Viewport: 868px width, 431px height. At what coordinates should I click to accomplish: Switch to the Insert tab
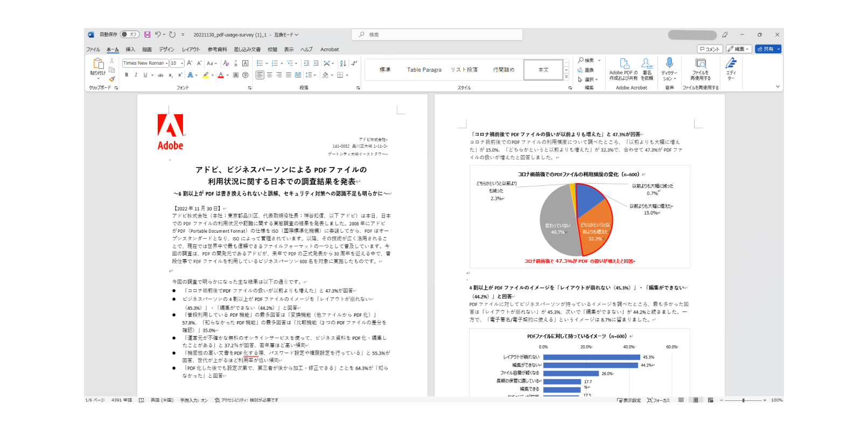(130, 50)
